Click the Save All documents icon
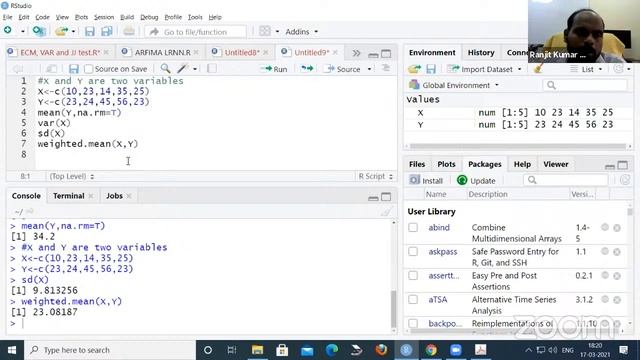 pos(107,31)
